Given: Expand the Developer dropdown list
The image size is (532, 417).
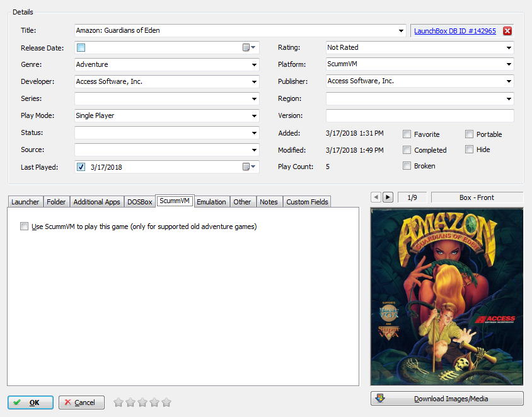Looking at the screenshot, I should click(254, 81).
